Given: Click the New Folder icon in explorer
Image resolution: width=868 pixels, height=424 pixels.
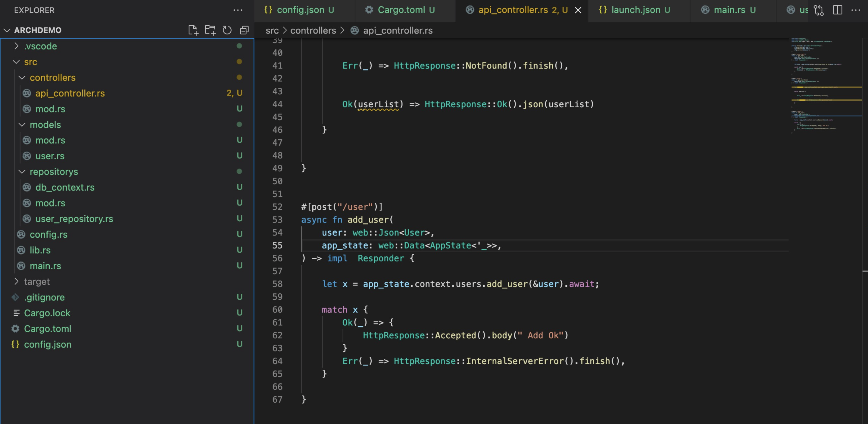Looking at the screenshot, I should tap(210, 30).
